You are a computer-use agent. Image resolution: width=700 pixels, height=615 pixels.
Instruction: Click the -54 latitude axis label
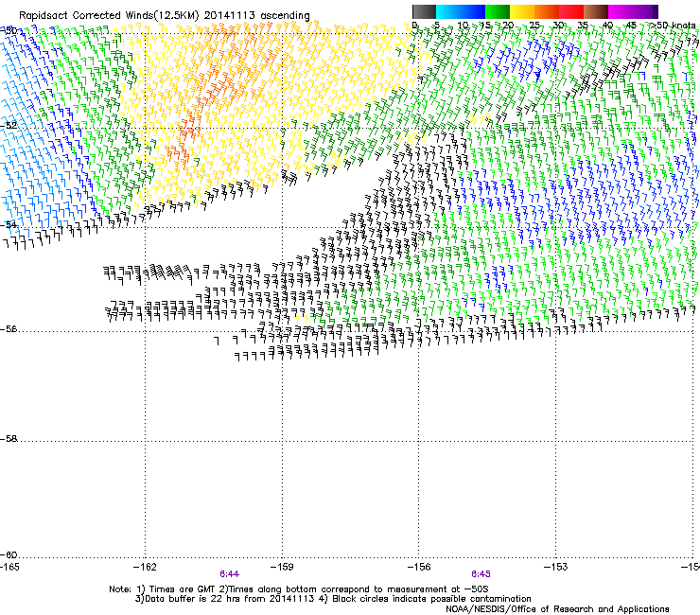pos(9,224)
